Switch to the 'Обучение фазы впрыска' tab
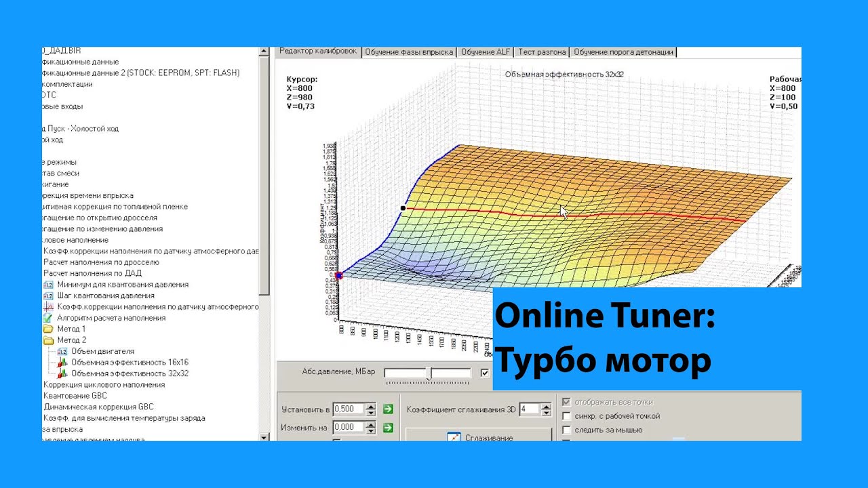The image size is (868, 488). click(x=409, y=52)
